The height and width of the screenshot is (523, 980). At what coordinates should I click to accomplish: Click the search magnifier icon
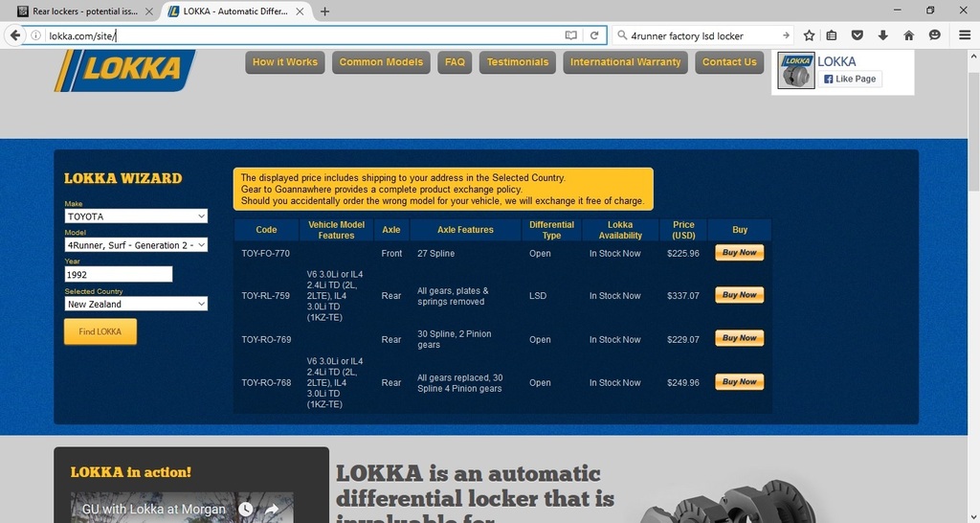622,35
